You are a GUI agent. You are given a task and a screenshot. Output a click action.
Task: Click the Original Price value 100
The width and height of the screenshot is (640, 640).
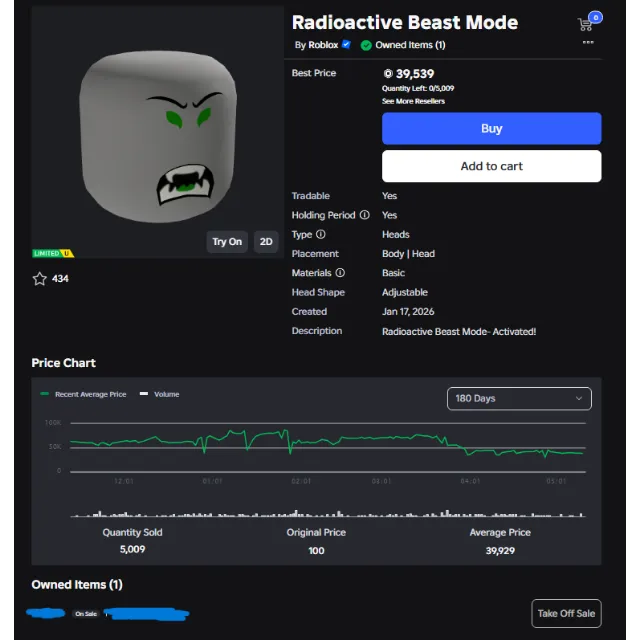click(316, 551)
